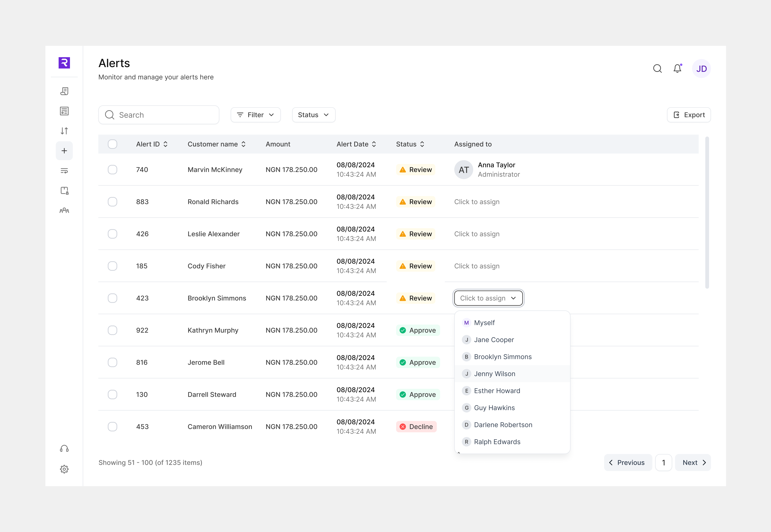Assign alert to Jenny Wilson
Viewport: 771px width, 532px height.
pyautogui.click(x=512, y=374)
